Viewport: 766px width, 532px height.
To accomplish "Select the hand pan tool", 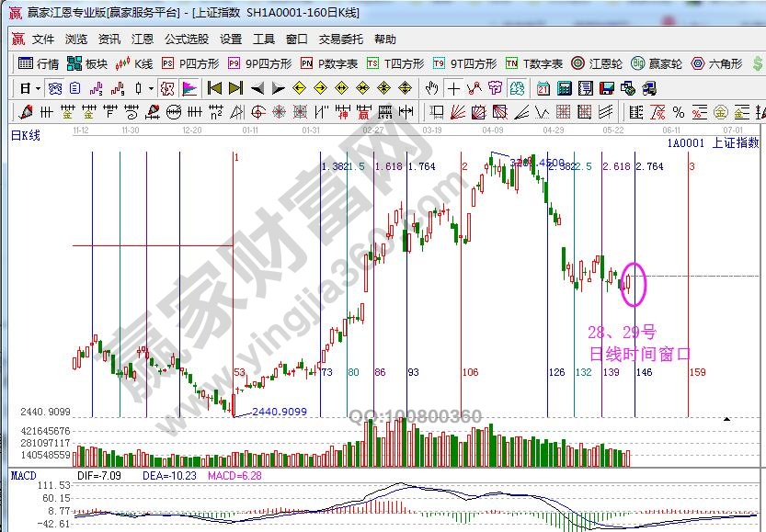I will tap(431, 88).
